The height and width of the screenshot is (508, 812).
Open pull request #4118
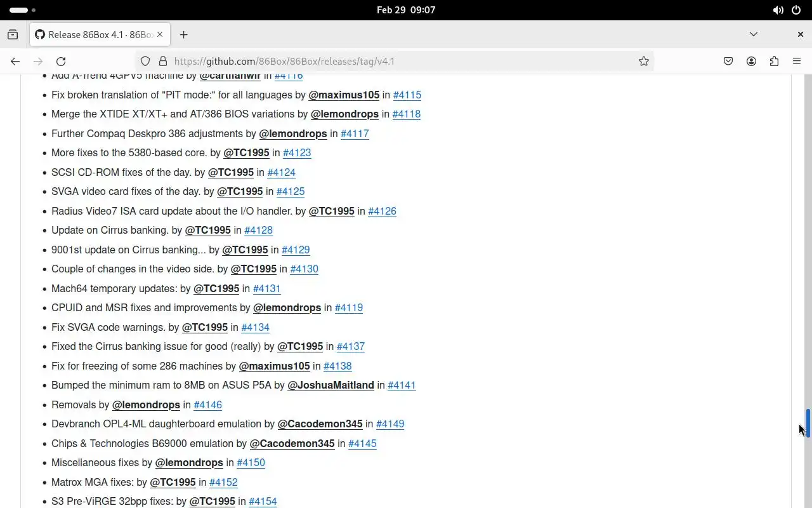tap(407, 114)
